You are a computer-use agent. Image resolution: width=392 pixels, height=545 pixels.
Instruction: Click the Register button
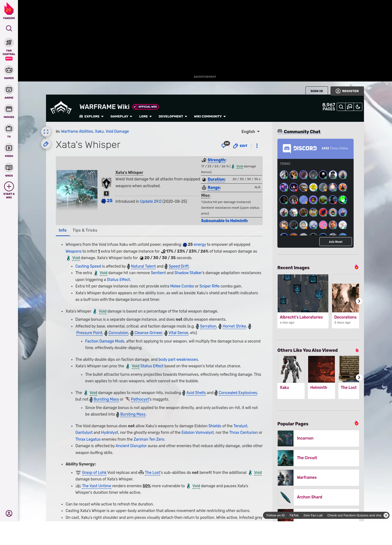point(347,91)
